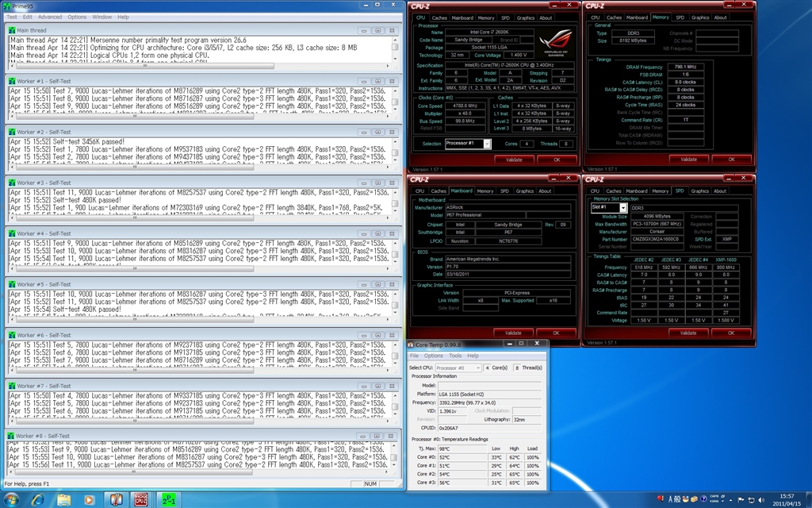Open the Options menu in Prime95

[77, 17]
